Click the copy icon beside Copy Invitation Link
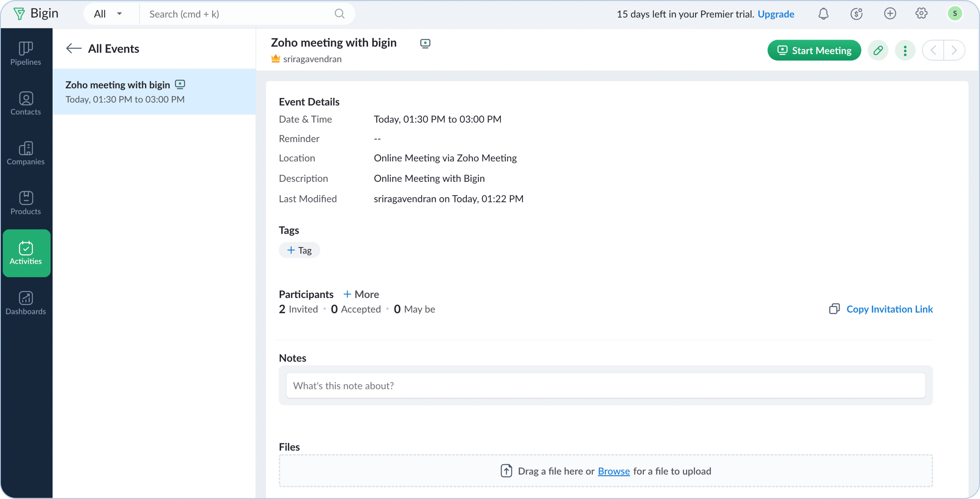980x499 pixels. point(834,309)
